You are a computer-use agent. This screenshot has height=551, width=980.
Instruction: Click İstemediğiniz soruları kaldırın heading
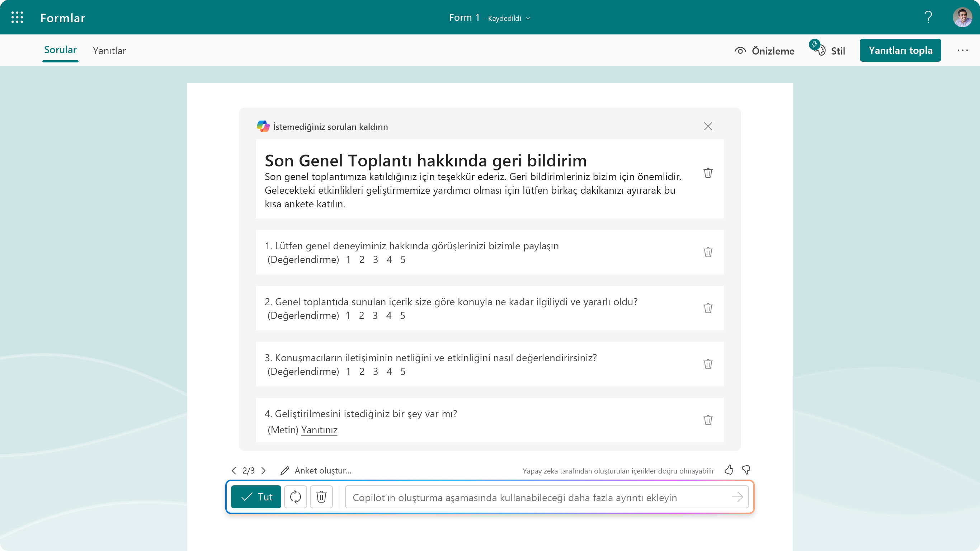(330, 127)
